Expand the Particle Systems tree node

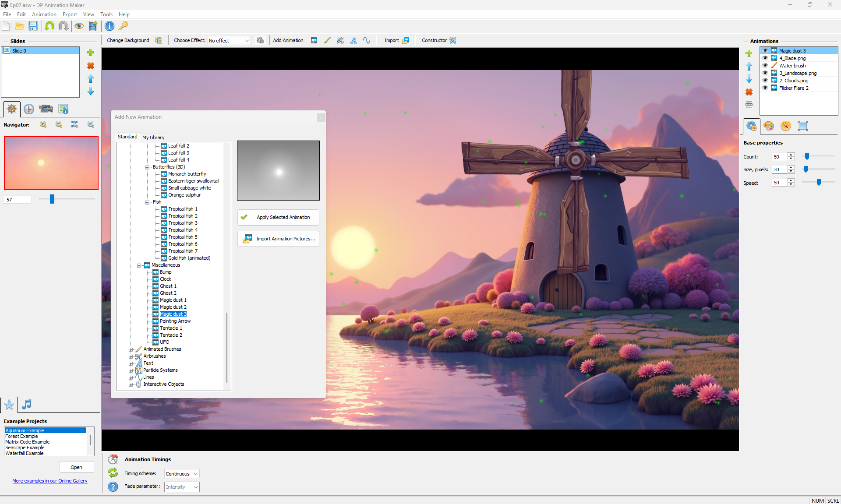131,370
